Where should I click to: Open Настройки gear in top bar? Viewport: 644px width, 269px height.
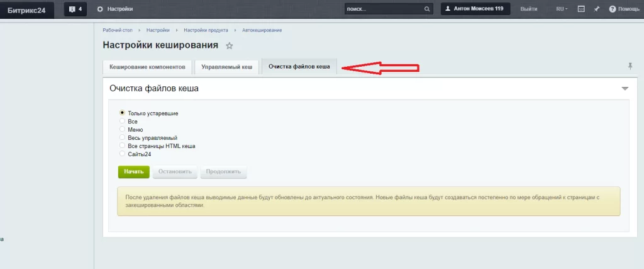[x=115, y=9]
